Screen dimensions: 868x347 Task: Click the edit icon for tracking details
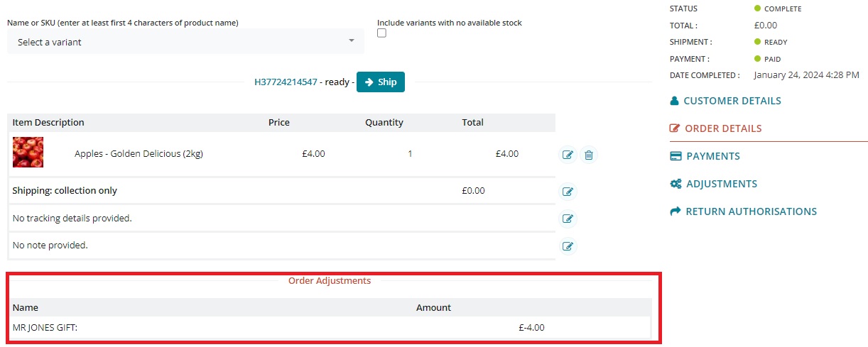click(568, 219)
